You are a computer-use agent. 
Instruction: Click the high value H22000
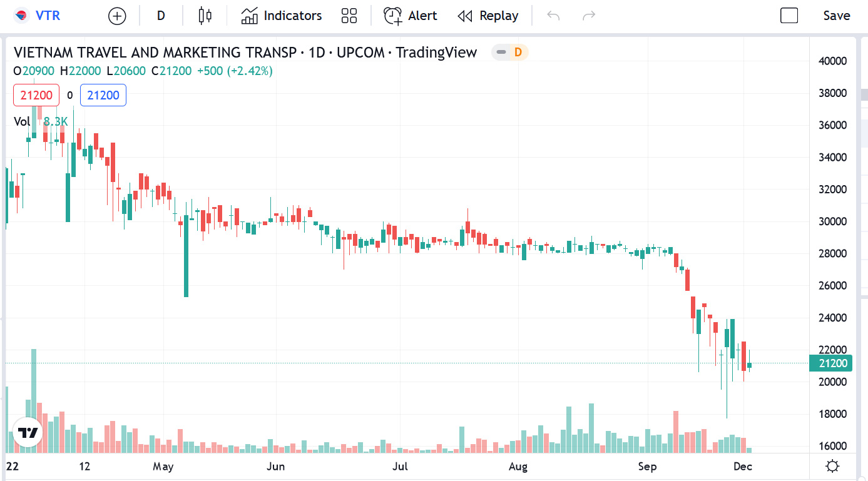[80, 71]
